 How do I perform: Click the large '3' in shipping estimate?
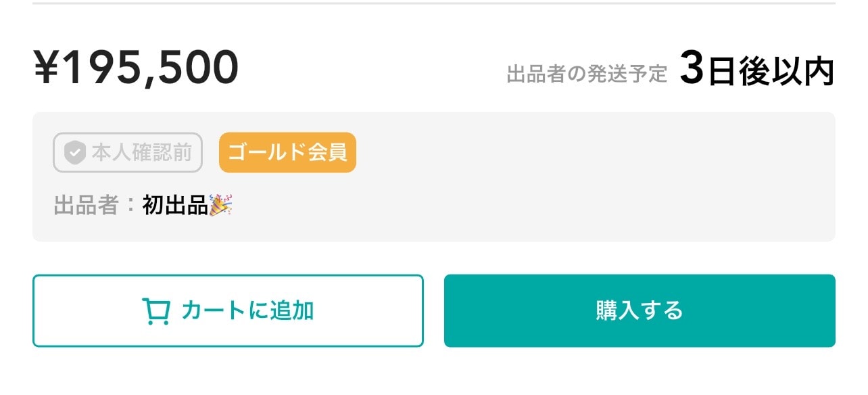[692, 70]
